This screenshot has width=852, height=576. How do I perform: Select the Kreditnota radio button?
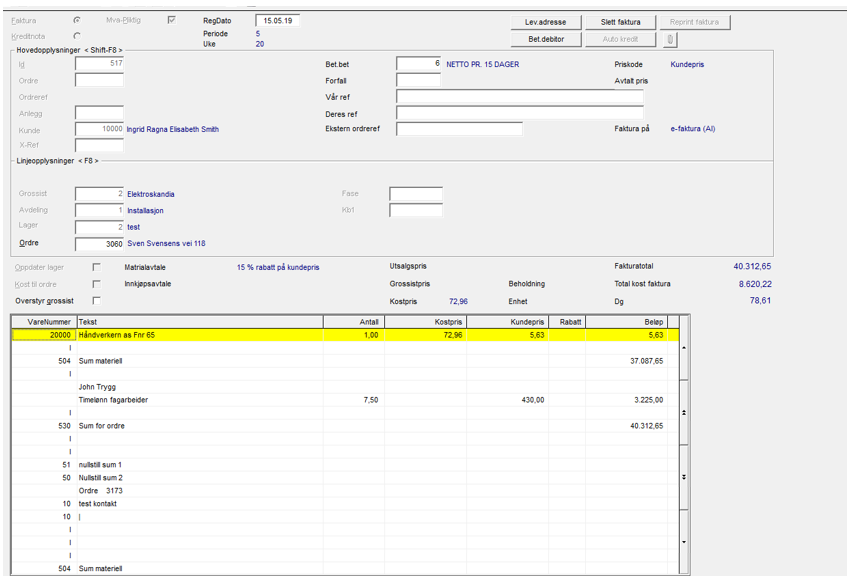78,36
